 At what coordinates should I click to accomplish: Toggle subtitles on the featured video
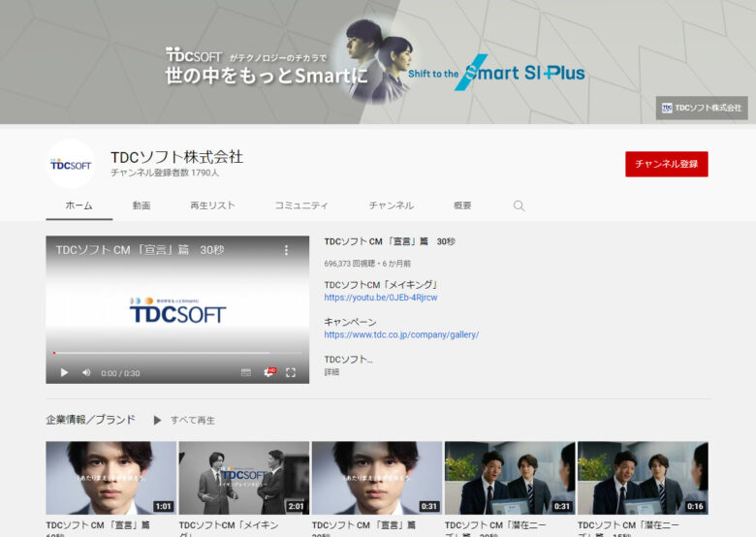[x=246, y=372]
